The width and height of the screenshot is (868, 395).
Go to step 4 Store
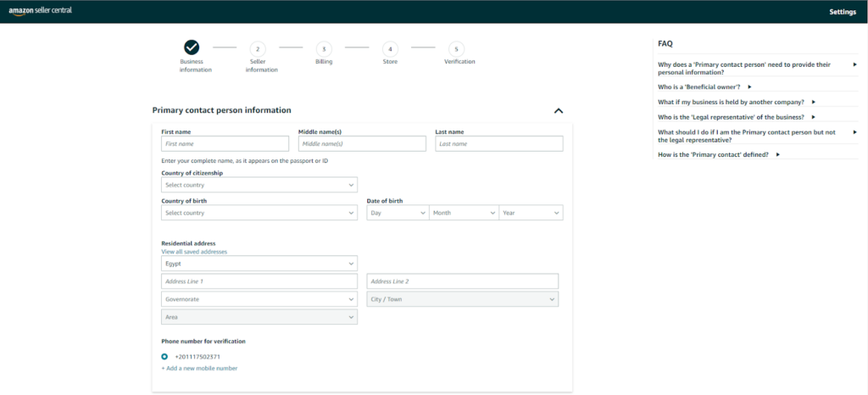[390, 48]
